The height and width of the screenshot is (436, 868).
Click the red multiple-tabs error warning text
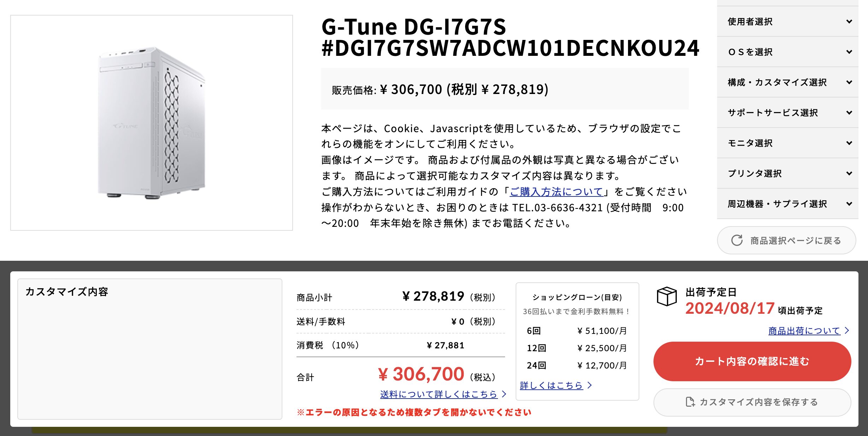[x=414, y=412]
